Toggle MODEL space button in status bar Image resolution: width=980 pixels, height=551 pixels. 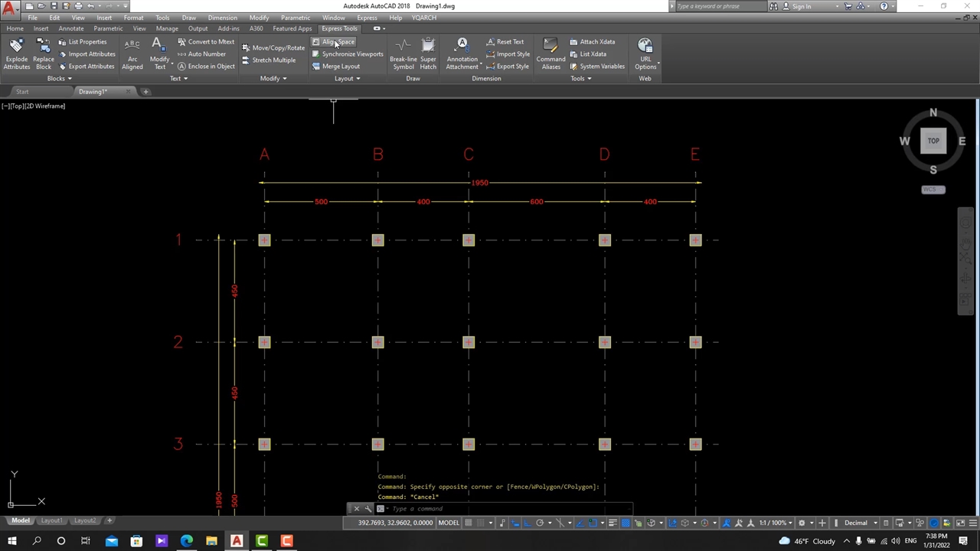point(449,523)
